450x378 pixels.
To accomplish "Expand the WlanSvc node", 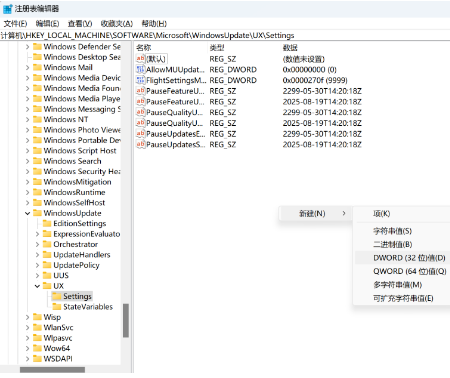I will [x=27, y=328].
